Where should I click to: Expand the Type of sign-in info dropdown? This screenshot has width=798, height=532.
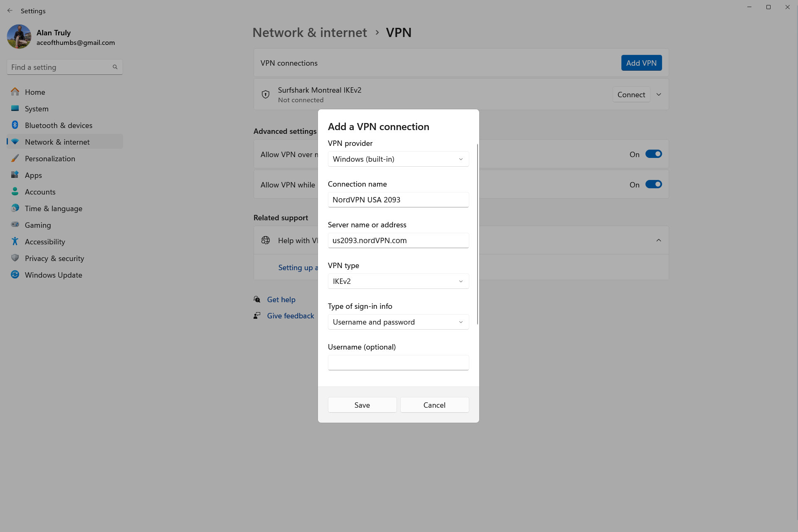coord(398,322)
